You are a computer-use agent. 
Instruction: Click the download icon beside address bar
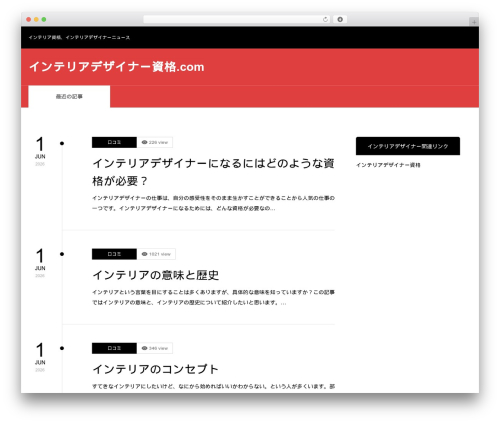pos(340,19)
